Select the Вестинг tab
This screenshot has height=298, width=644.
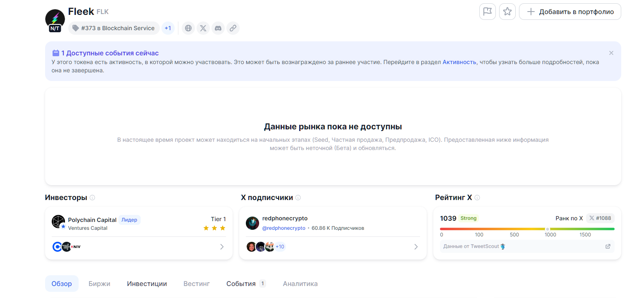[197, 284]
